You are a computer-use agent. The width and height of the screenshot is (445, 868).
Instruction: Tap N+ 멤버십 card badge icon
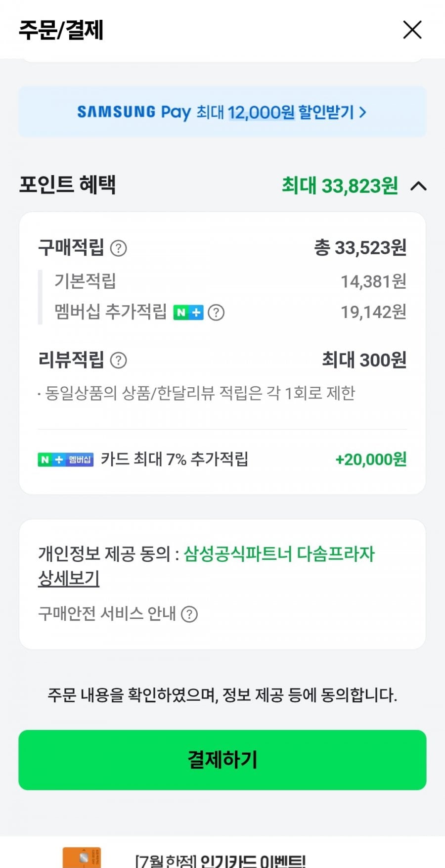pyautogui.click(x=66, y=459)
